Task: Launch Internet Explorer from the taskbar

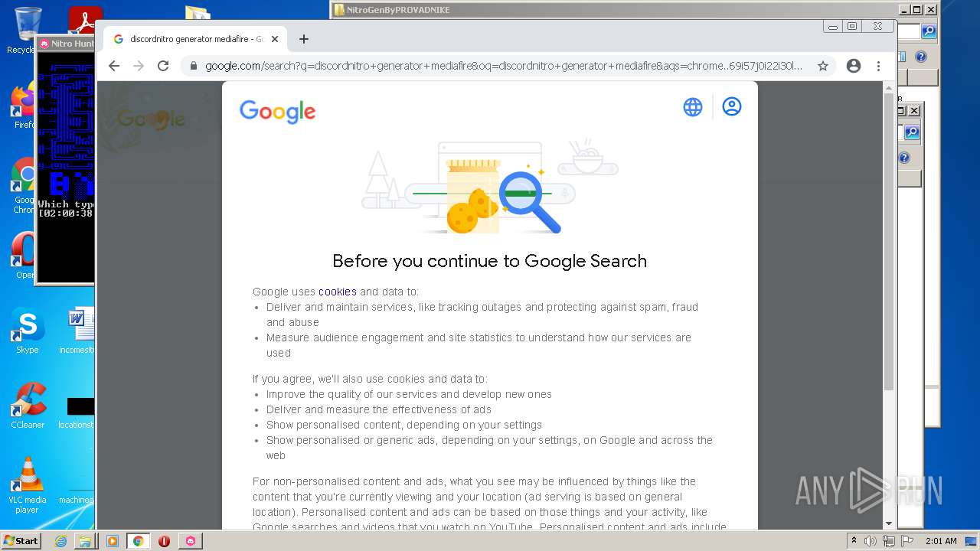Action: click(60, 541)
